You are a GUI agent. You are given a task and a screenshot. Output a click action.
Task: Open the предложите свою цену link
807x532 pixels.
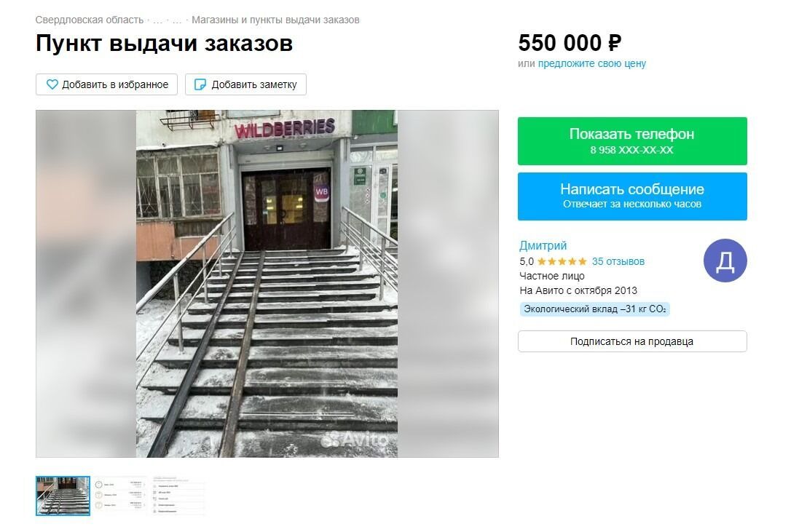point(592,63)
